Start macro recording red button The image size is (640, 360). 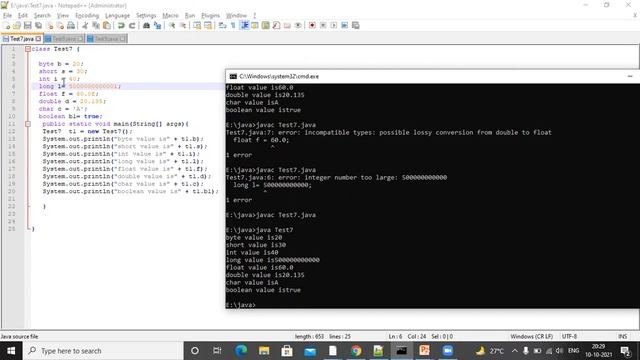tap(312, 25)
